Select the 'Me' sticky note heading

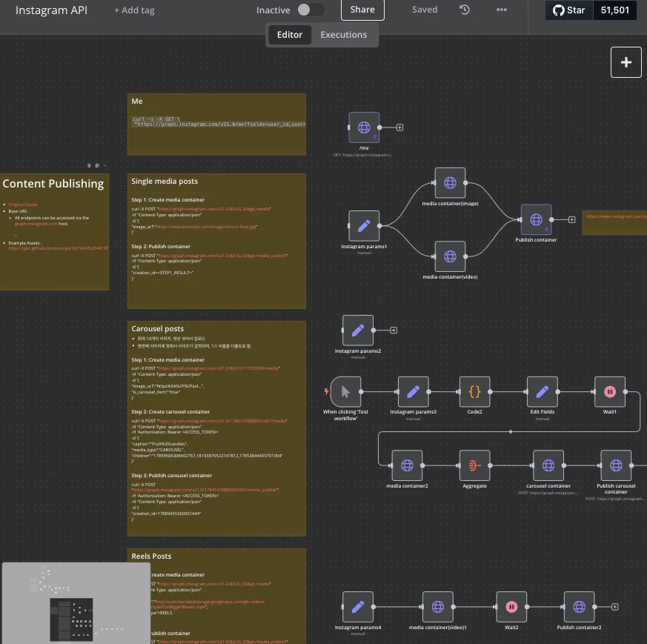(137, 101)
